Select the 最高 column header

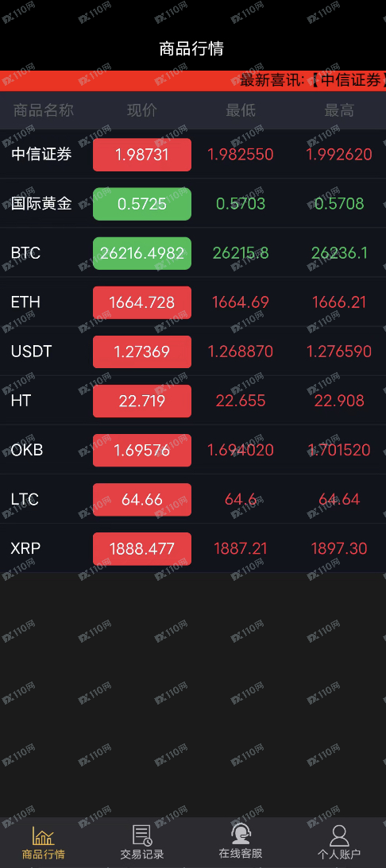tap(339, 110)
